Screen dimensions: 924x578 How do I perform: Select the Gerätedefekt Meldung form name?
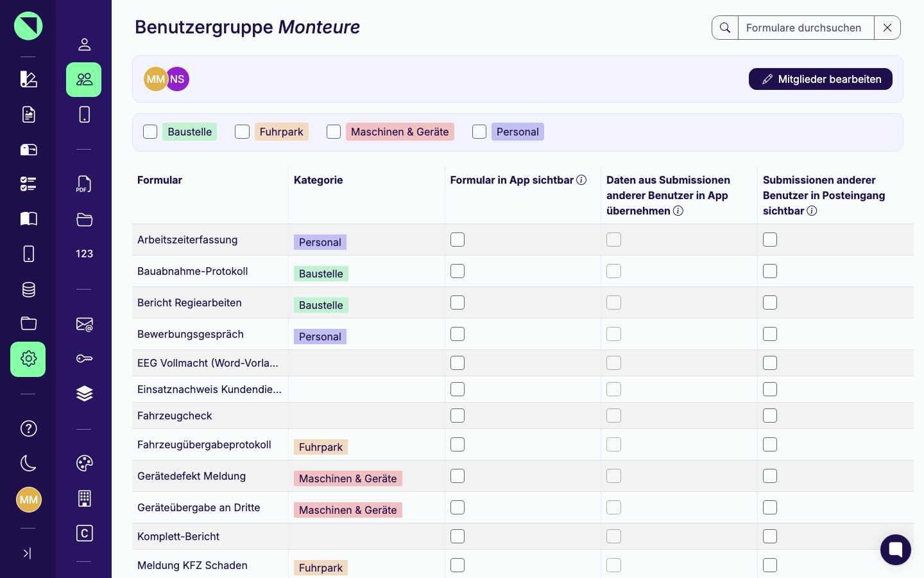pos(191,476)
